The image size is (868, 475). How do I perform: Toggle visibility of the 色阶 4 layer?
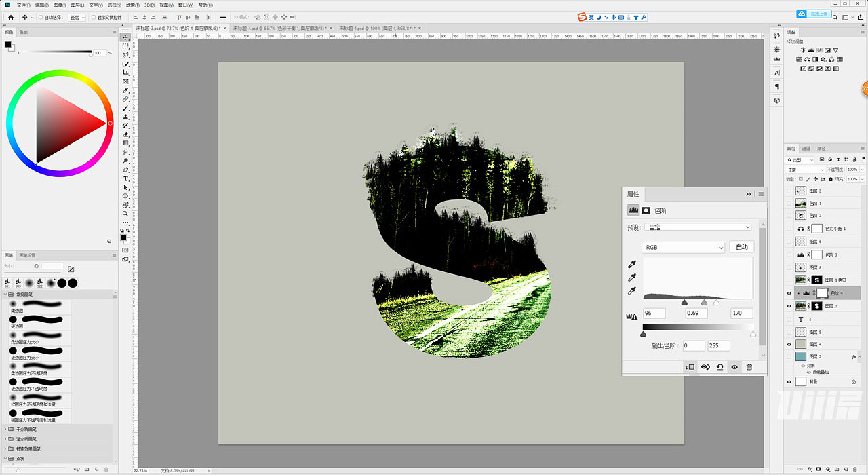(x=789, y=293)
